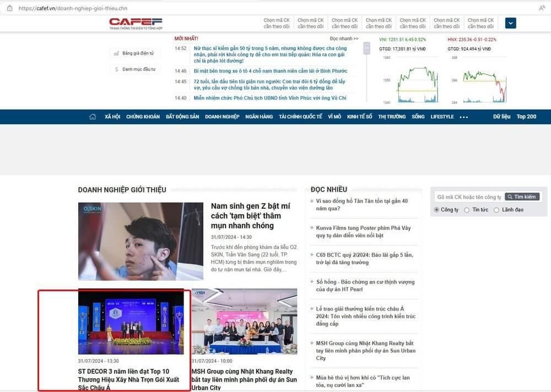Open the HNX index chart
551x392 pixels.
pos(480,79)
